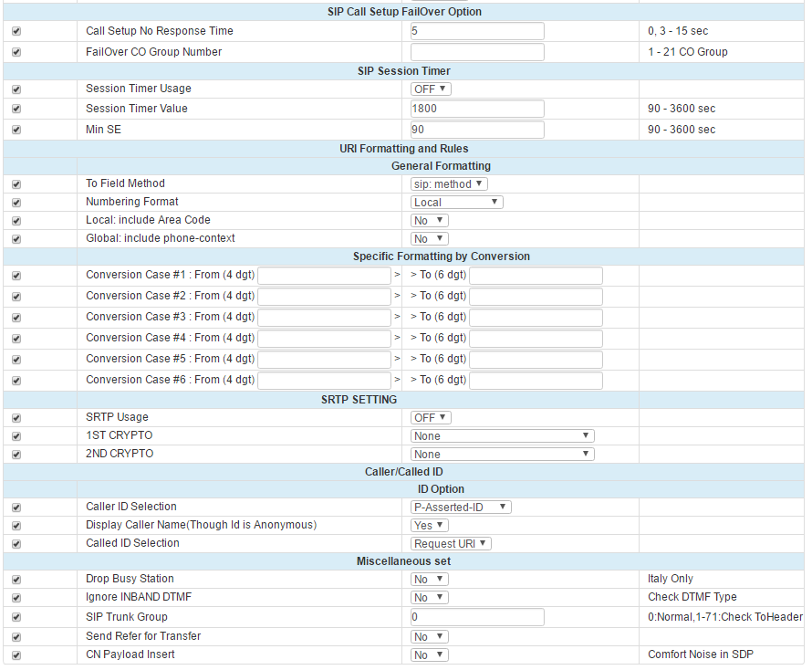
Task: Click Conversion Case #6 To input field
Action: pyautogui.click(x=536, y=381)
